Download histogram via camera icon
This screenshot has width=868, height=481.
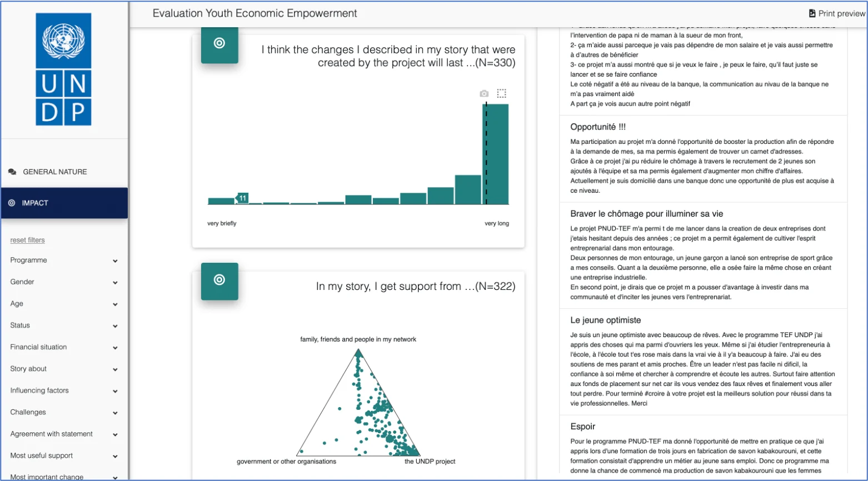[484, 93]
